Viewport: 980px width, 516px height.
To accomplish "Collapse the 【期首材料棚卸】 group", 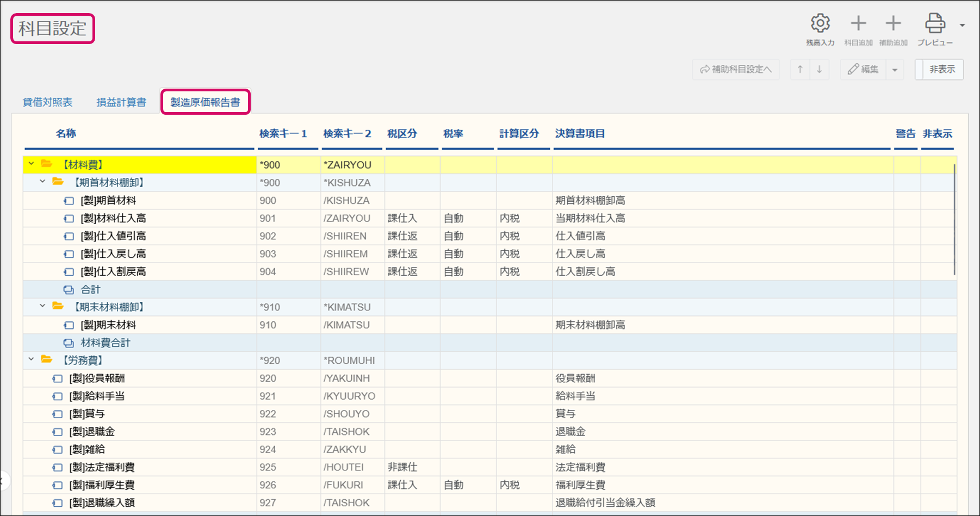I will click(x=42, y=182).
